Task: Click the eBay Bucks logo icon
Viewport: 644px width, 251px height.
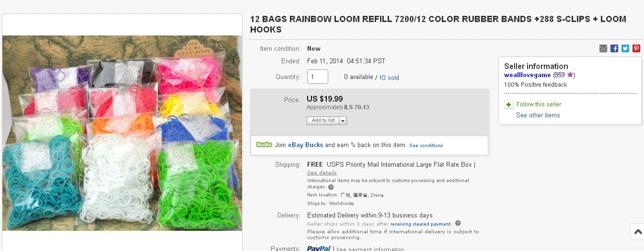Action: pyautogui.click(x=264, y=145)
